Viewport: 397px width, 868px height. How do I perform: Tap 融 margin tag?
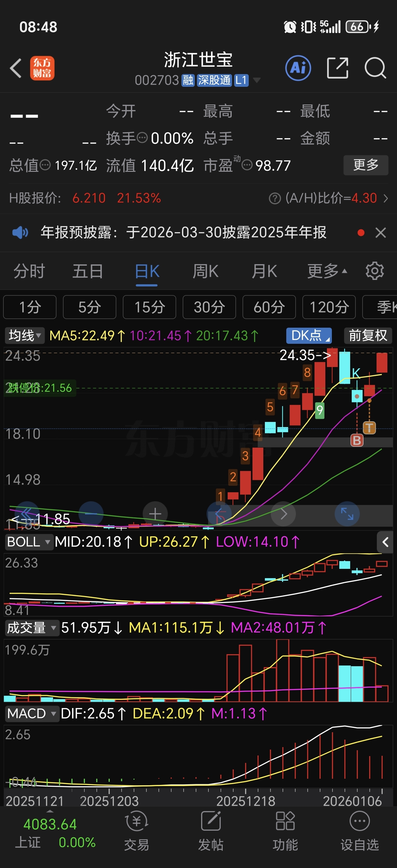tap(188, 80)
